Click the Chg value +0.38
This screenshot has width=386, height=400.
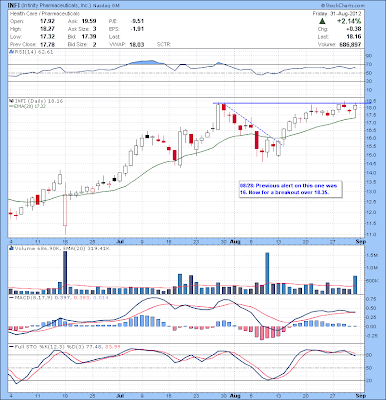[354, 29]
